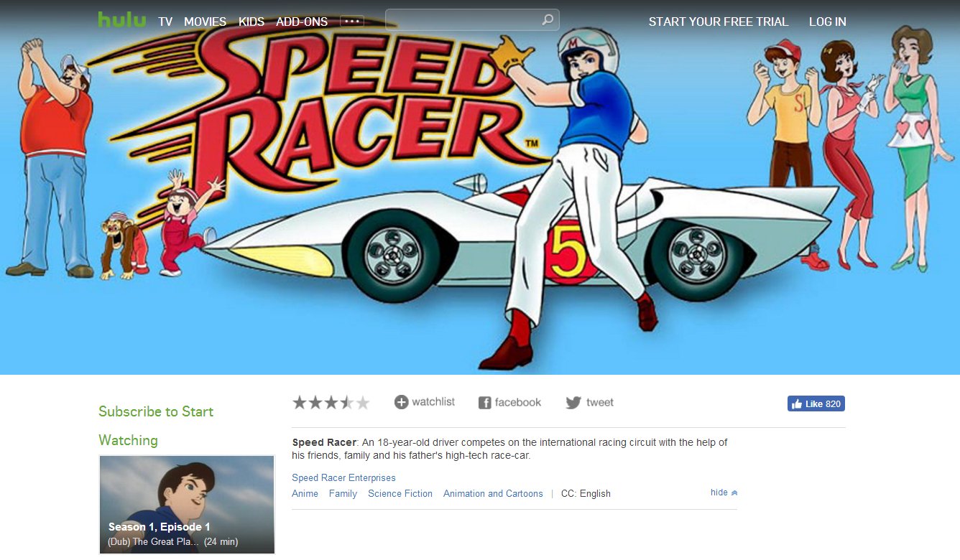The height and width of the screenshot is (560, 960).
Task: Open the MOVIES menu
Action: (x=205, y=22)
